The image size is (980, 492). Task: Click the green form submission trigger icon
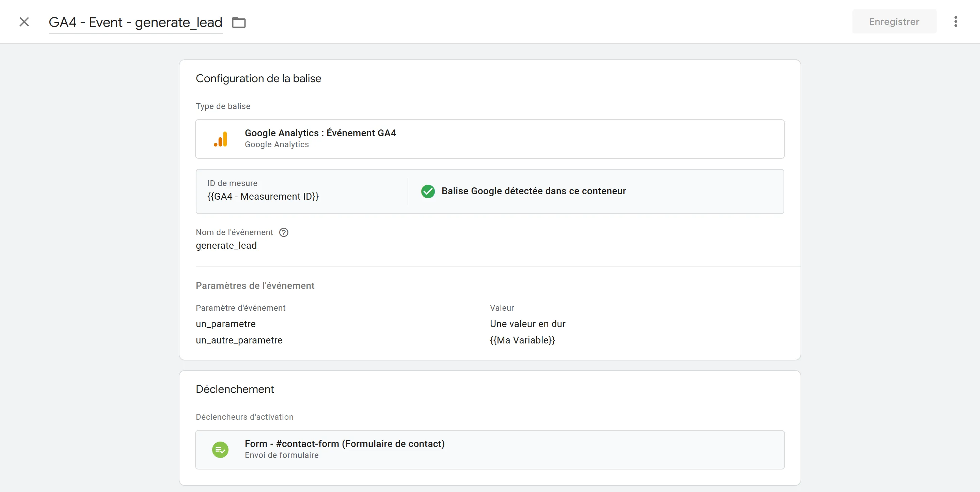point(220,450)
